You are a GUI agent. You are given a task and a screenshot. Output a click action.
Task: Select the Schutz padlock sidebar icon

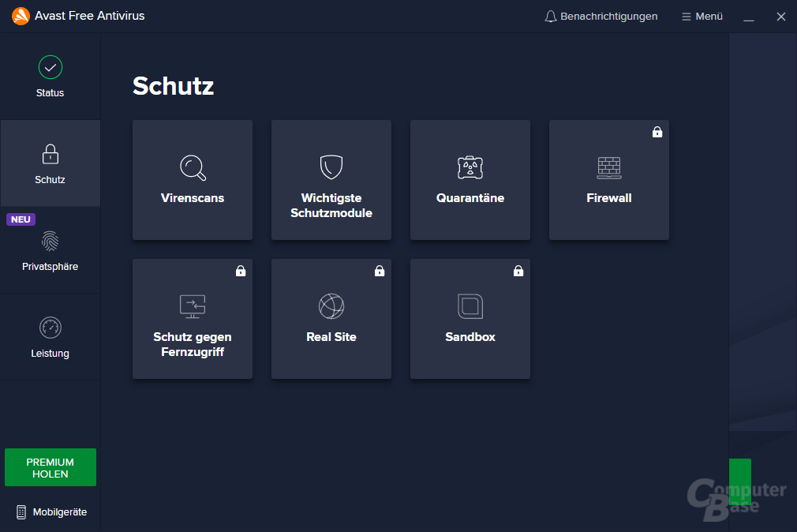[x=51, y=154]
